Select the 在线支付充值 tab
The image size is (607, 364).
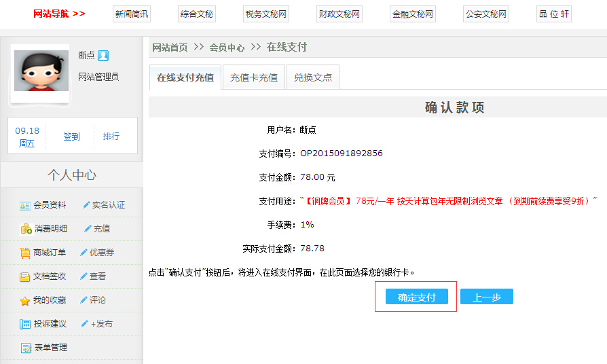click(x=185, y=77)
